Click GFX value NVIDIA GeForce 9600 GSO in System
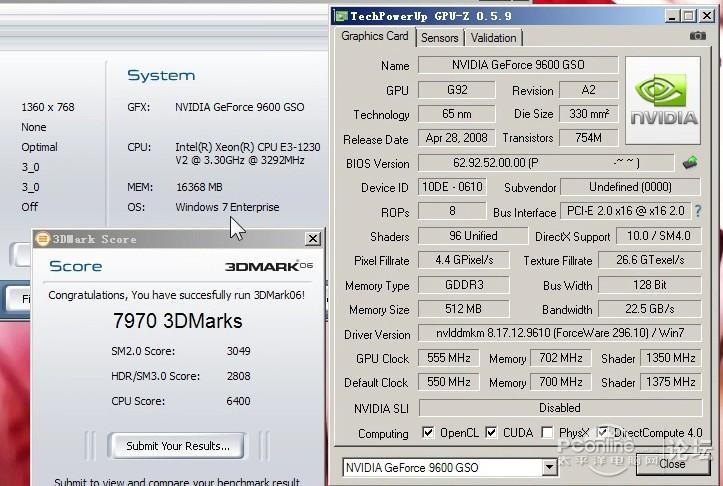This screenshot has height=486, width=723. tap(240, 107)
